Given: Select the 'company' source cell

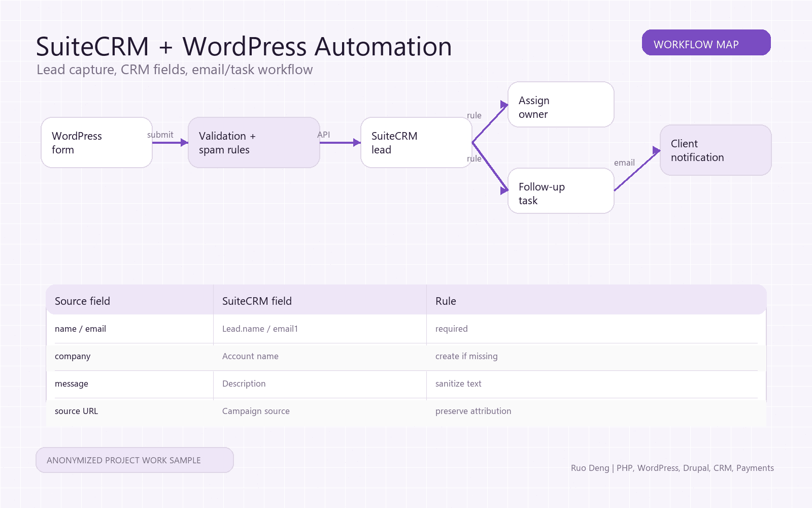Looking at the screenshot, I should click(129, 356).
